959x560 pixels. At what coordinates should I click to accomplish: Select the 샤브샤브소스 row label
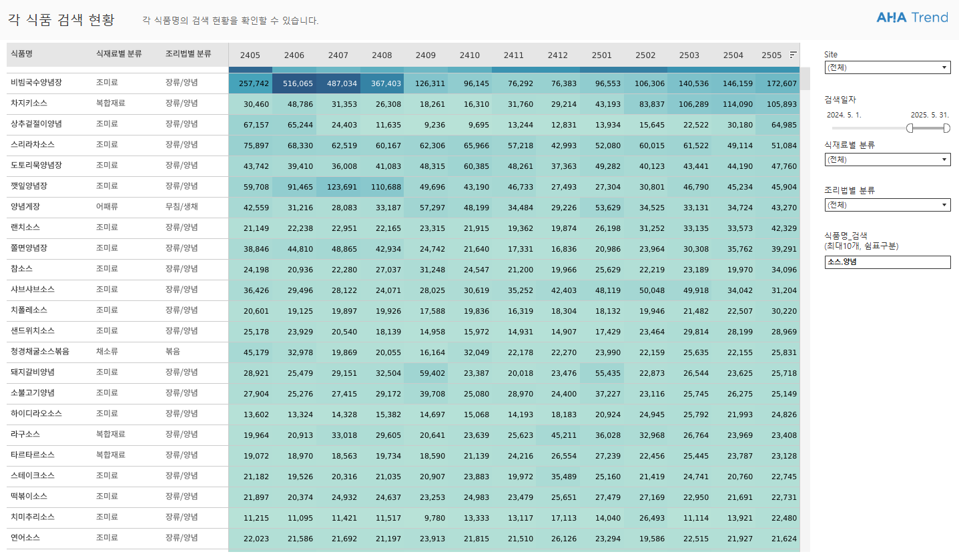pyautogui.click(x=33, y=290)
